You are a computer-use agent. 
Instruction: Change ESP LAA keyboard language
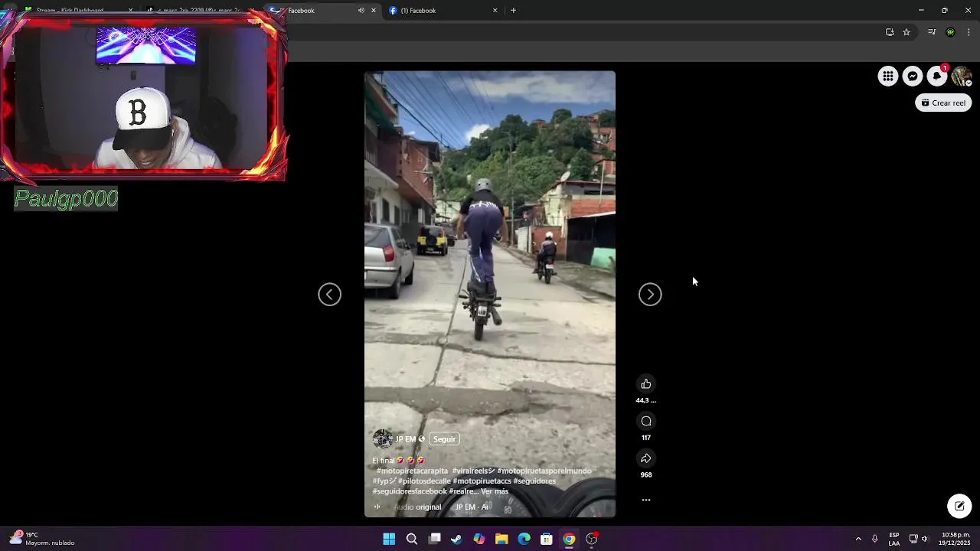(894, 539)
